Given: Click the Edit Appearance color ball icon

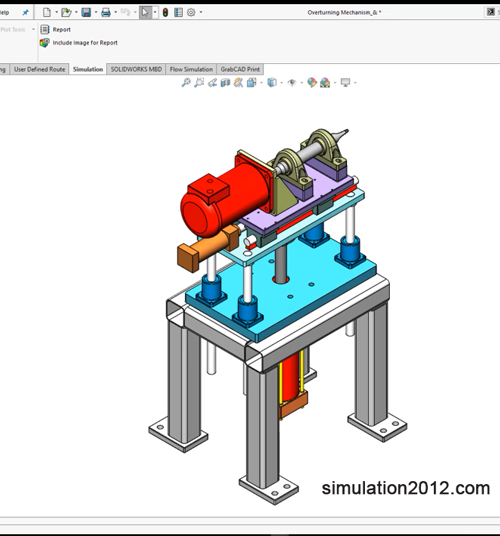Looking at the screenshot, I should point(312,82).
